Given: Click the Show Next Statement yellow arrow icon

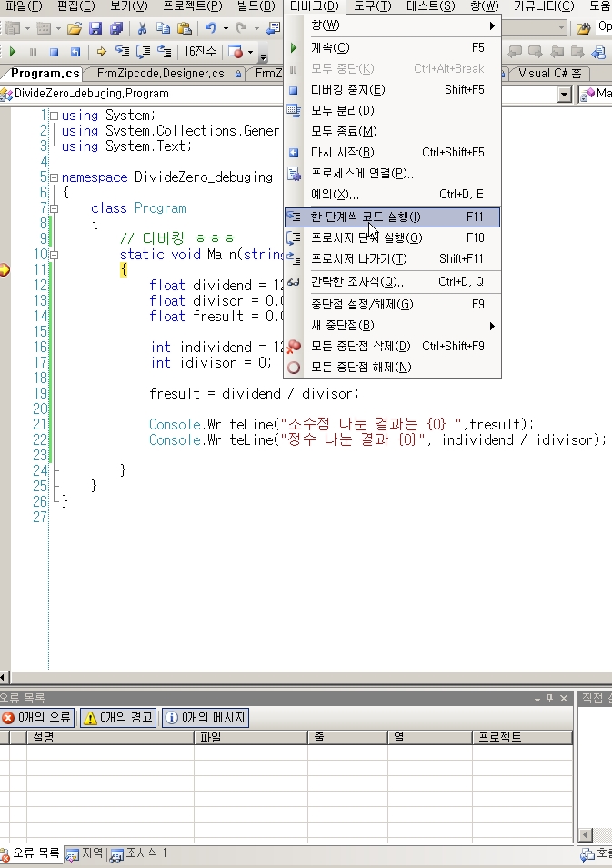Looking at the screenshot, I should click(x=101, y=52).
